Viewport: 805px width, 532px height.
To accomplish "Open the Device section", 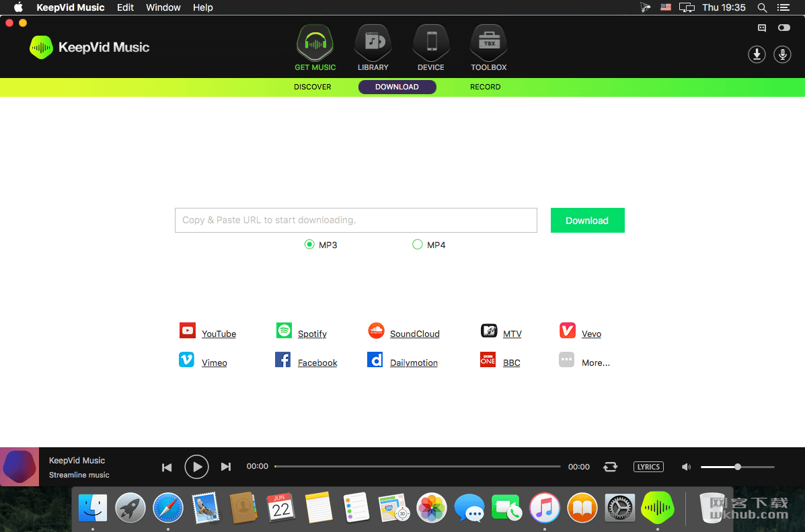I will click(x=431, y=48).
